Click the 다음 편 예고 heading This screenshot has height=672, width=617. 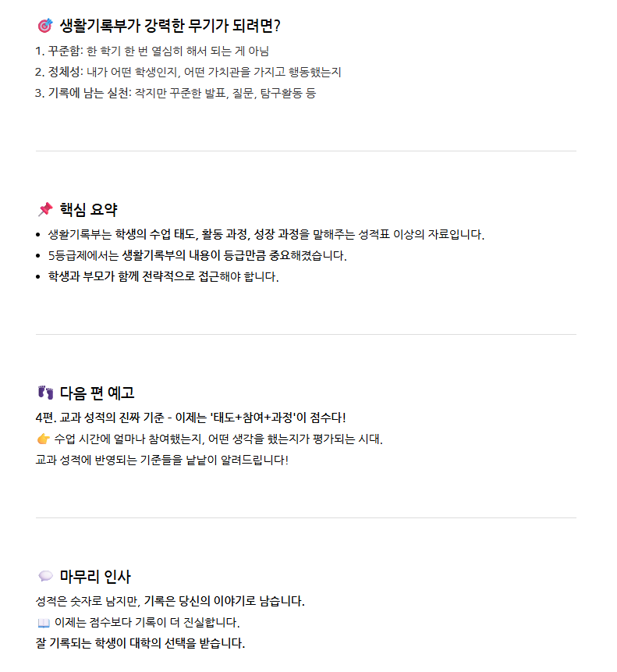98,393
